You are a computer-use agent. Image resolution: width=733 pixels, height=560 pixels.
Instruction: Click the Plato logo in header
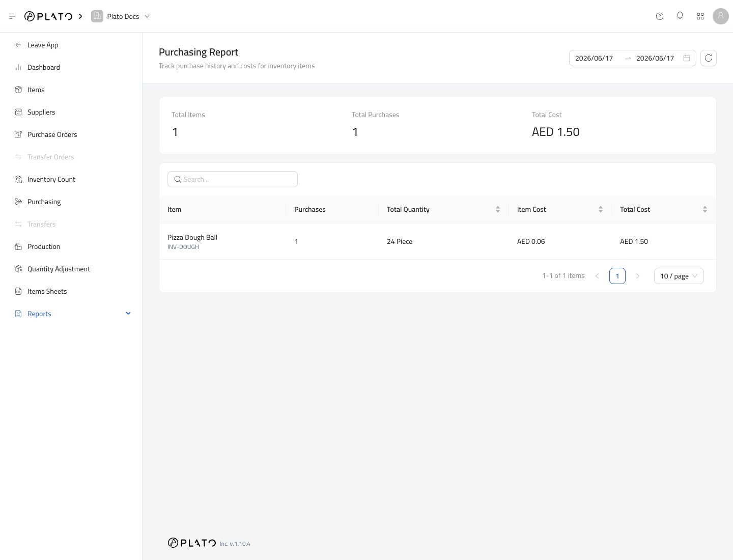tap(48, 16)
